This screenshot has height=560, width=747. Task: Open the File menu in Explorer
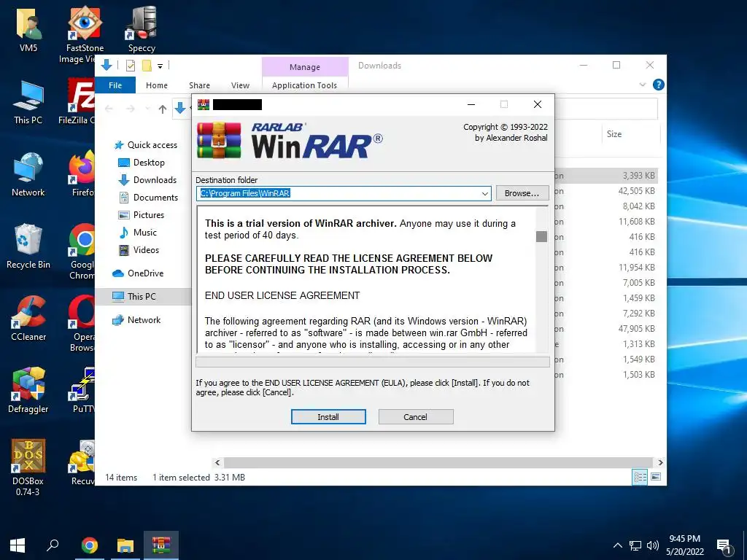coord(115,85)
